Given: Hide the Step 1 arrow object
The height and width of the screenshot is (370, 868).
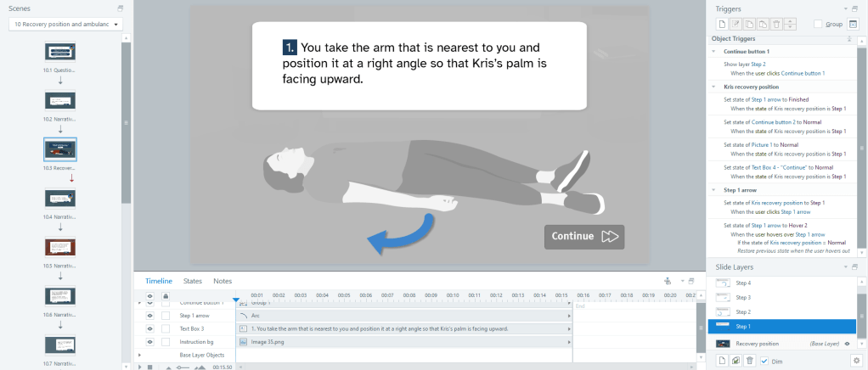Looking at the screenshot, I should click(x=149, y=315).
